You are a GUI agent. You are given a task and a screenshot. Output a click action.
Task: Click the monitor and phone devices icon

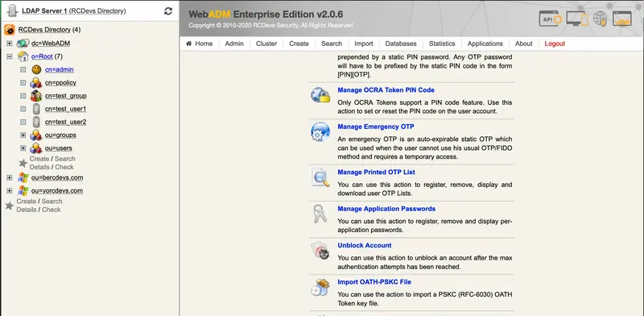(577, 19)
